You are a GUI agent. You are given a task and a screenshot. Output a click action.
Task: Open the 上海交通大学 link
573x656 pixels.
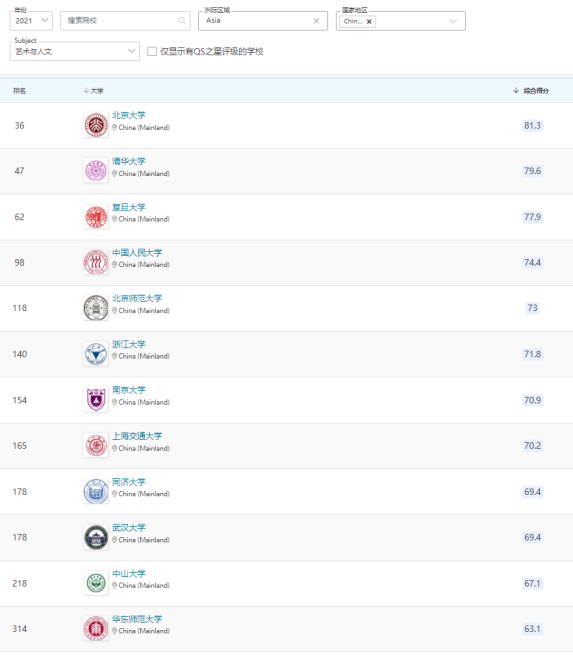(137, 436)
